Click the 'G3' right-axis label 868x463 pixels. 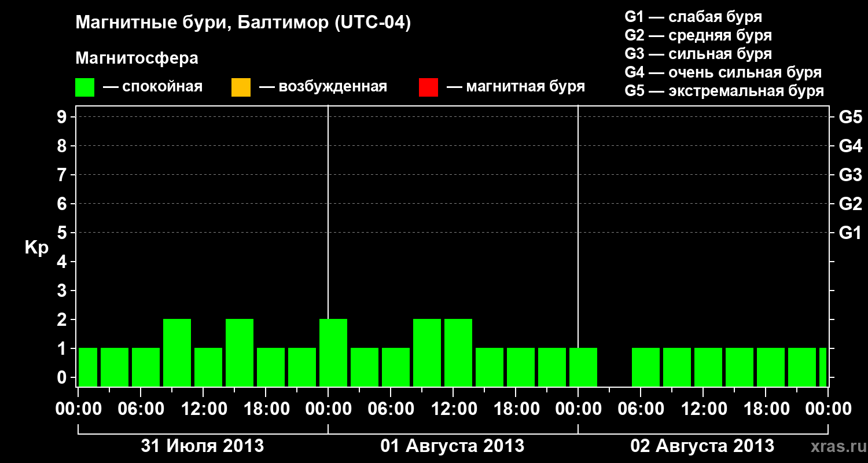point(850,175)
